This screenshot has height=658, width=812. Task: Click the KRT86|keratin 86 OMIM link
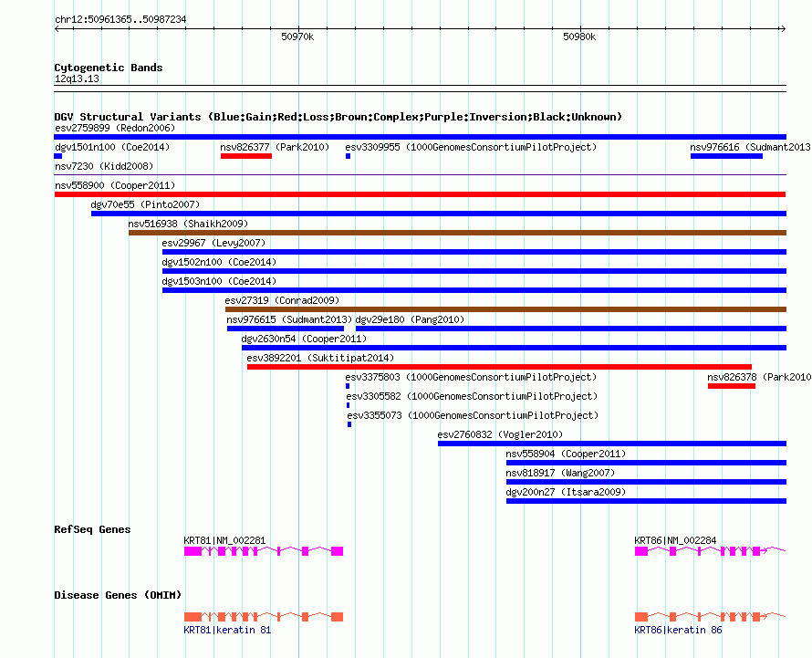point(678,630)
